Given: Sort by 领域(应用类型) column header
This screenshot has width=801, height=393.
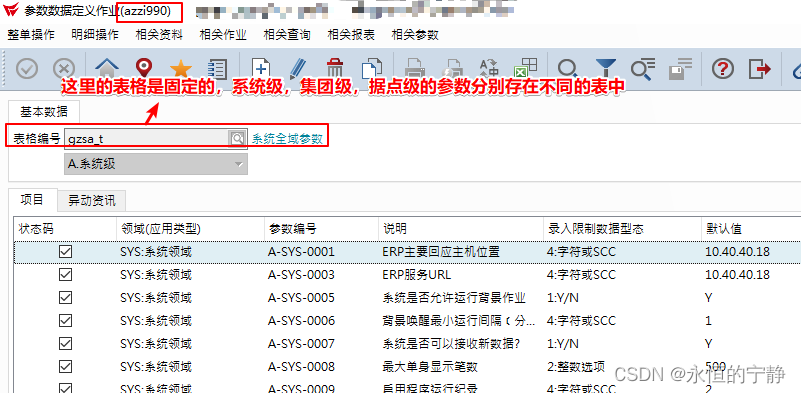Looking at the screenshot, I should (x=190, y=229).
